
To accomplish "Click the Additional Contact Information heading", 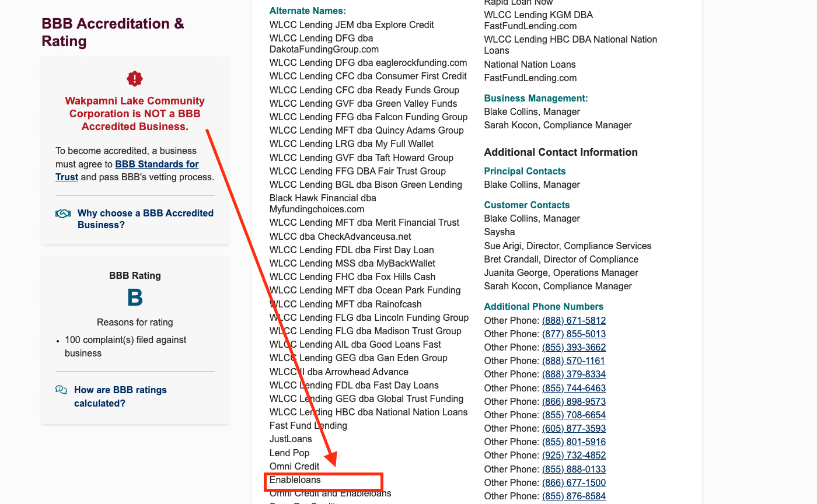I will pyautogui.click(x=561, y=152).
